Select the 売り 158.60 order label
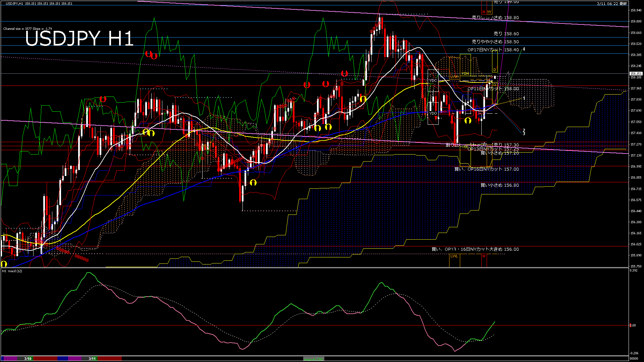This screenshot has width=644, height=362. click(x=506, y=34)
